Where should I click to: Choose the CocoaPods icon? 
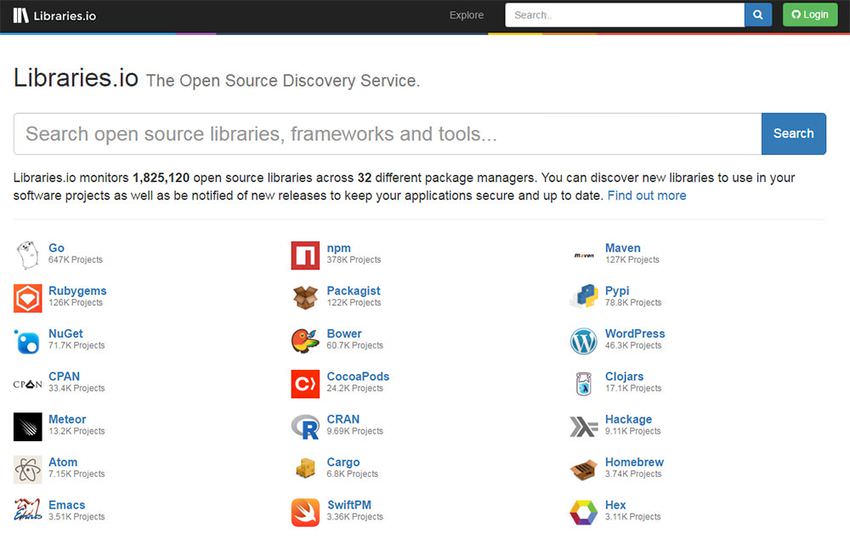click(305, 384)
